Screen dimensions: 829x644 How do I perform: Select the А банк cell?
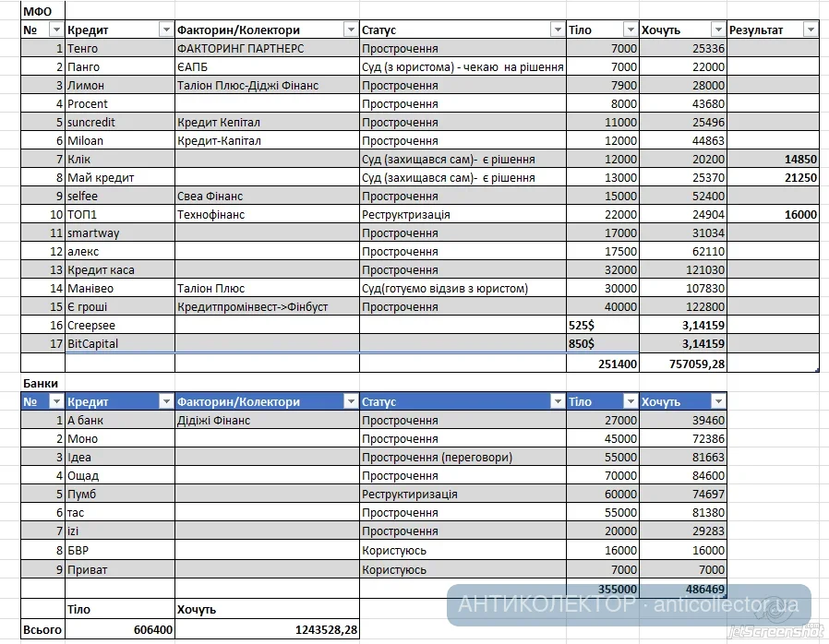[x=120, y=420]
